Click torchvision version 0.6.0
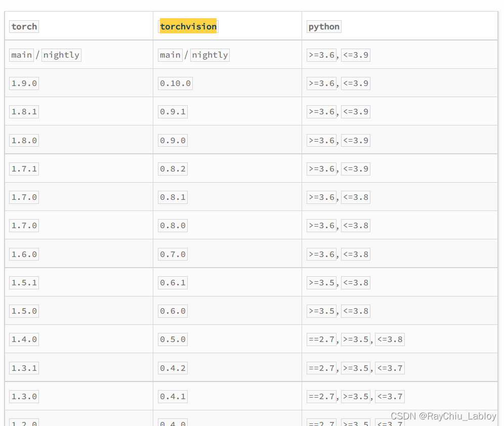 click(173, 311)
